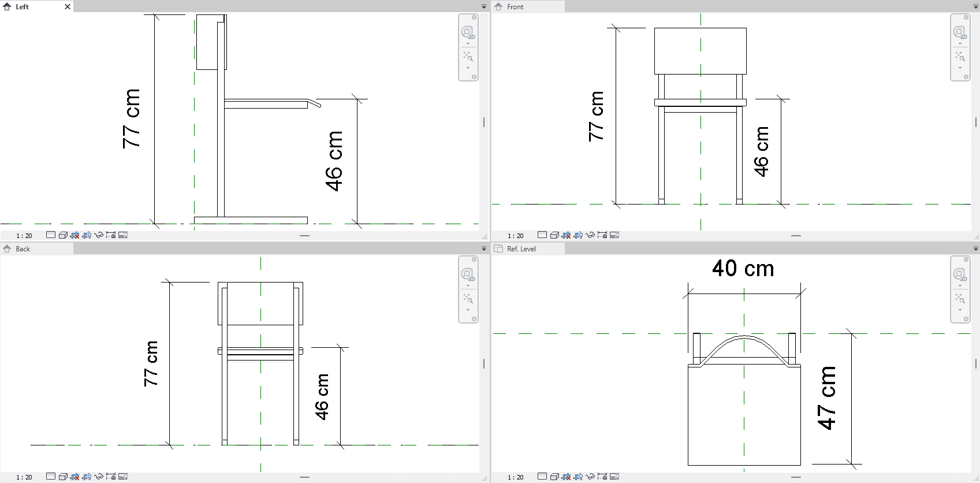
Task: Expand zoom options arrow in Left view navigation bar
Action: tap(468, 68)
